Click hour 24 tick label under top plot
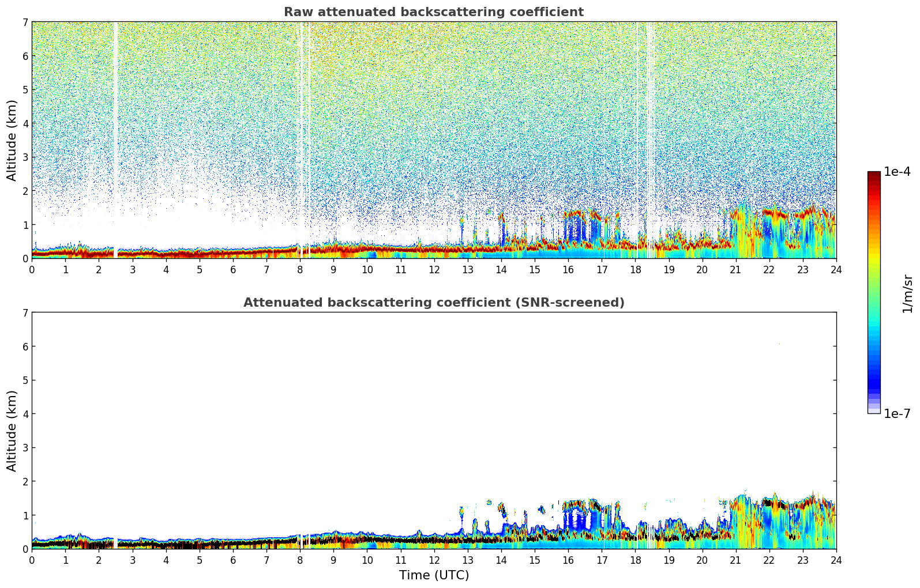 tap(836, 270)
